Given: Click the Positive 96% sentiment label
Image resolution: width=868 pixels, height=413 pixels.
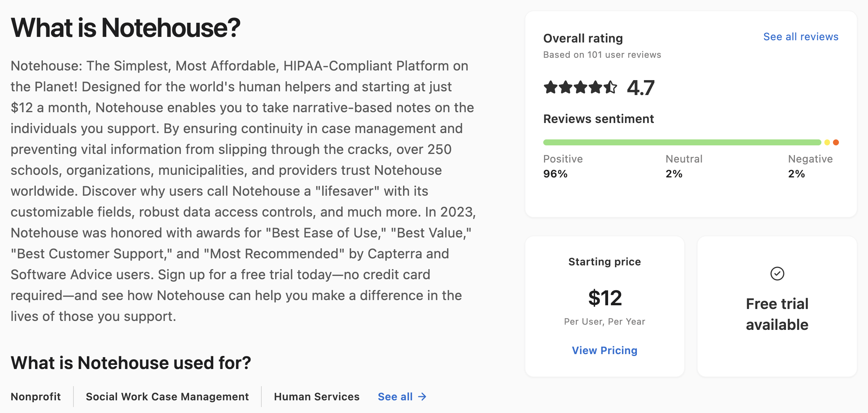Looking at the screenshot, I should (563, 166).
